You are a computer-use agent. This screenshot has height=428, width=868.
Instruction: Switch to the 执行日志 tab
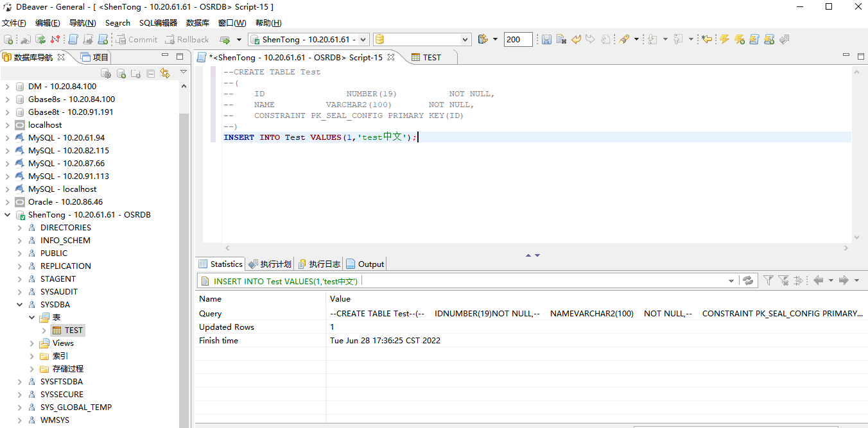(x=320, y=264)
